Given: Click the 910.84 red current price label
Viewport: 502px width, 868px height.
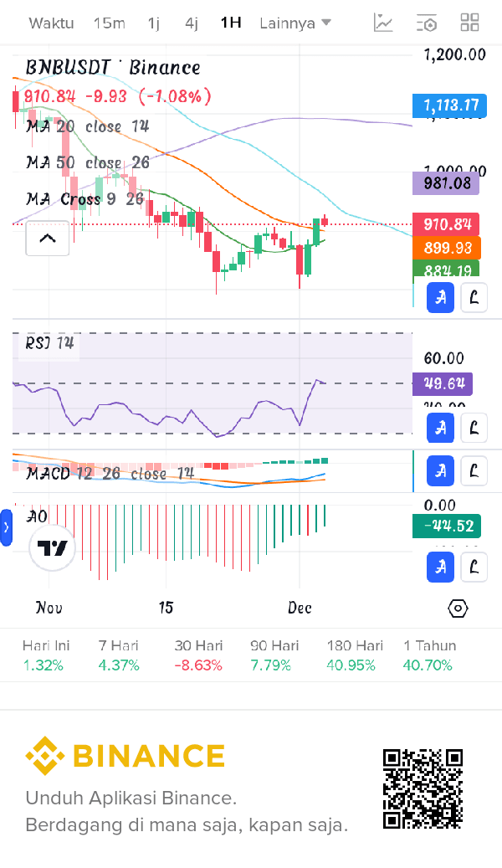Looking at the screenshot, I should tap(446, 224).
